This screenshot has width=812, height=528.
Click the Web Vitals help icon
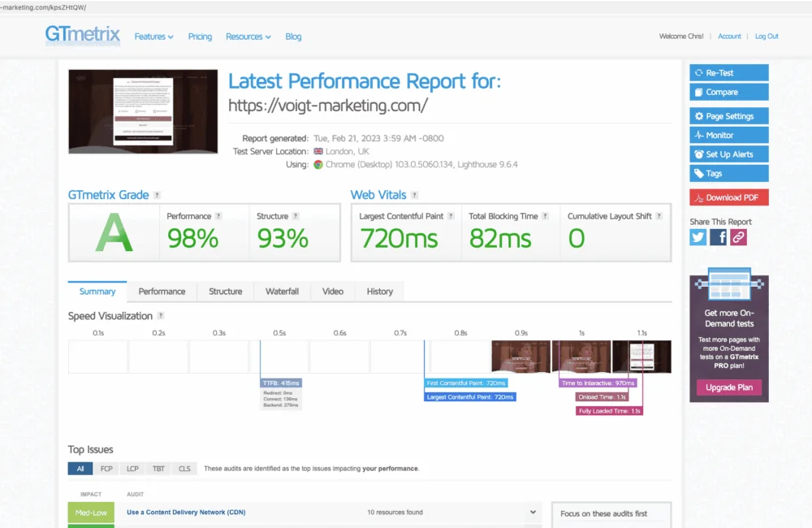(415, 195)
